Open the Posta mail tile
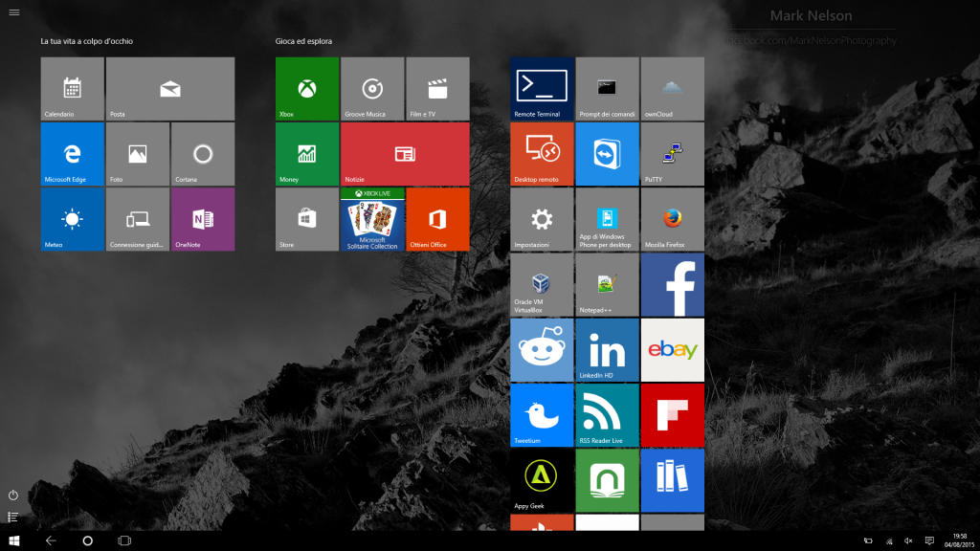This screenshot has height=551, width=980. pyautogui.click(x=170, y=89)
